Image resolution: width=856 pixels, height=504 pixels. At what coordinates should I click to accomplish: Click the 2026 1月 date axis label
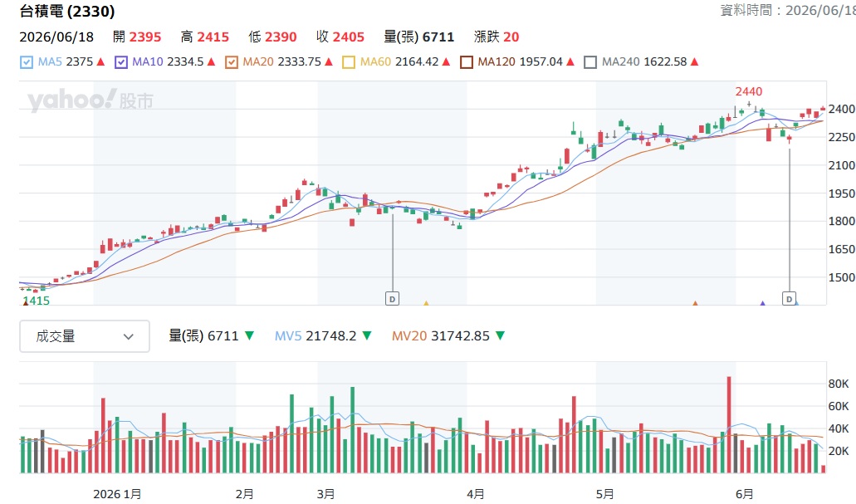117,494
